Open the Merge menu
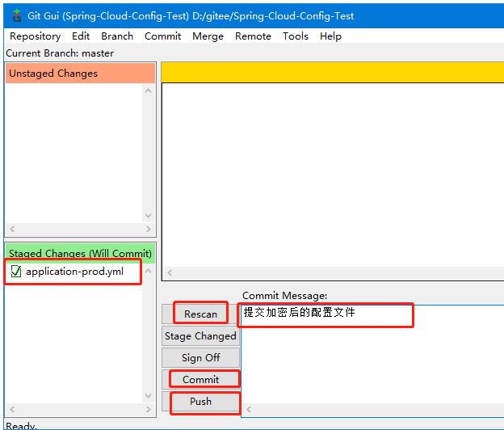 (x=208, y=36)
